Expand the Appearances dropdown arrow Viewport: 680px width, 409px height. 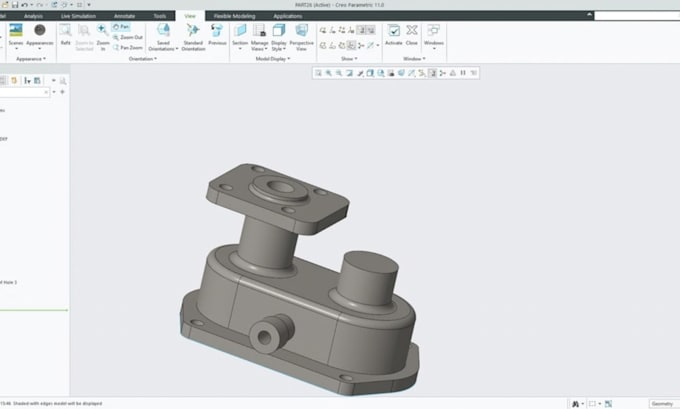pos(39,49)
